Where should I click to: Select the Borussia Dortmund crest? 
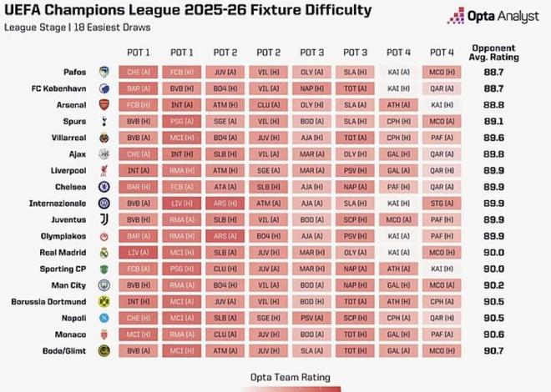(x=104, y=302)
